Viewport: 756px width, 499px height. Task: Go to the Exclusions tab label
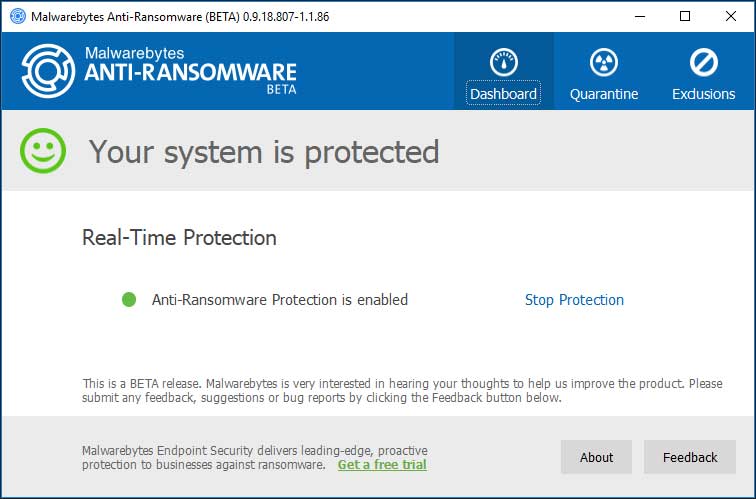click(x=703, y=94)
